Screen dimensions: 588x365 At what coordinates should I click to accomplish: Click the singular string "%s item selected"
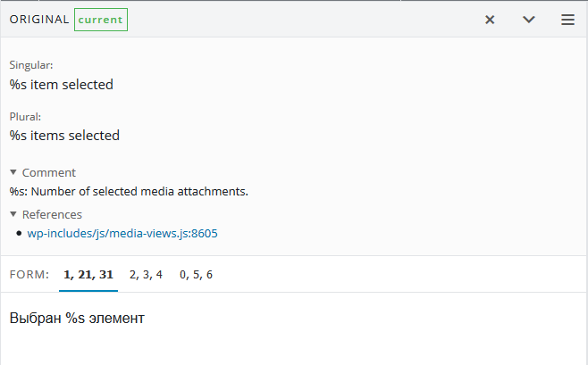click(62, 85)
